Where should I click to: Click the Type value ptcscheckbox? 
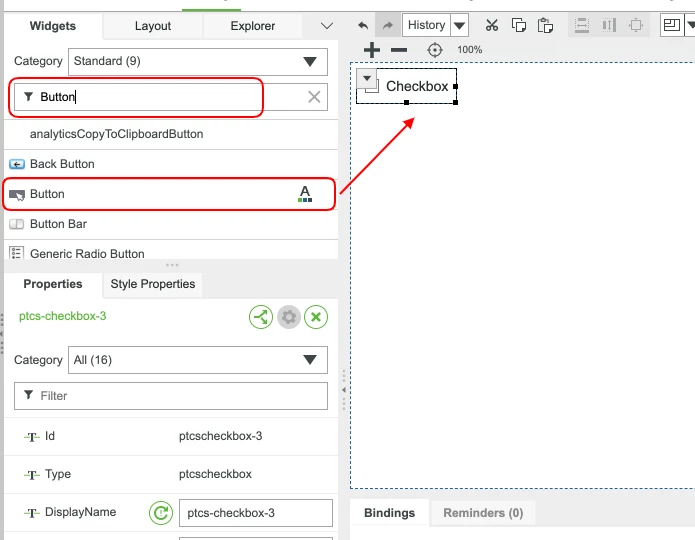(215, 474)
